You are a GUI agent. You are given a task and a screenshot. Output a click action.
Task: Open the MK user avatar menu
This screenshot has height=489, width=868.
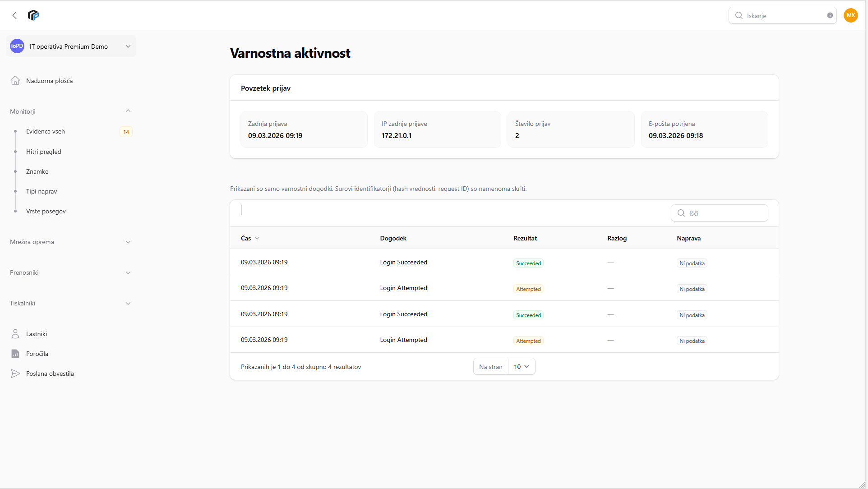point(850,15)
